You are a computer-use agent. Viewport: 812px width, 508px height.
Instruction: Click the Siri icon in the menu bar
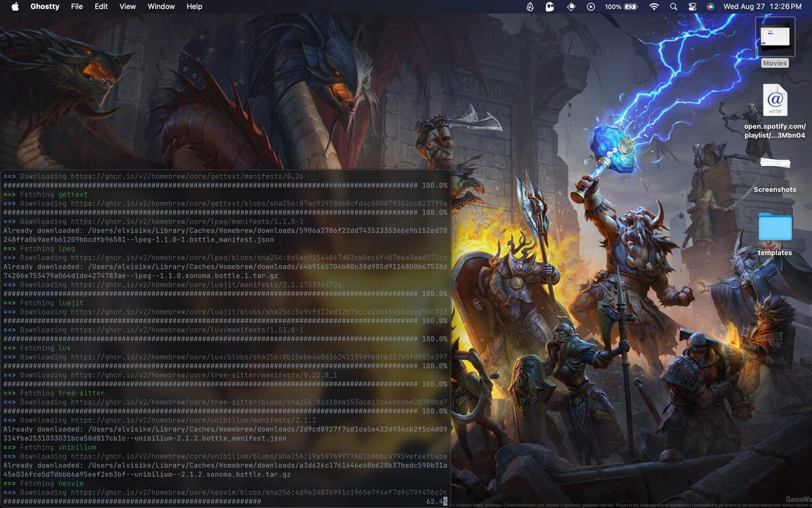[x=710, y=7]
